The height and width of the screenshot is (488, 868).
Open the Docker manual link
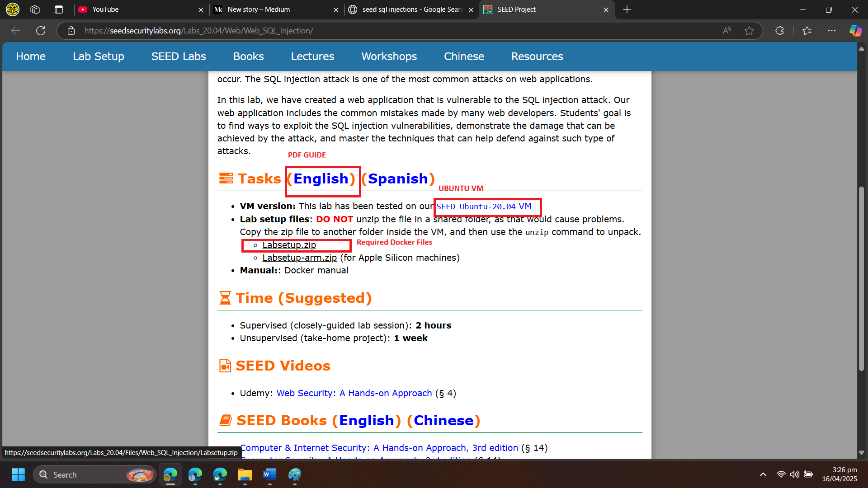coord(316,270)
